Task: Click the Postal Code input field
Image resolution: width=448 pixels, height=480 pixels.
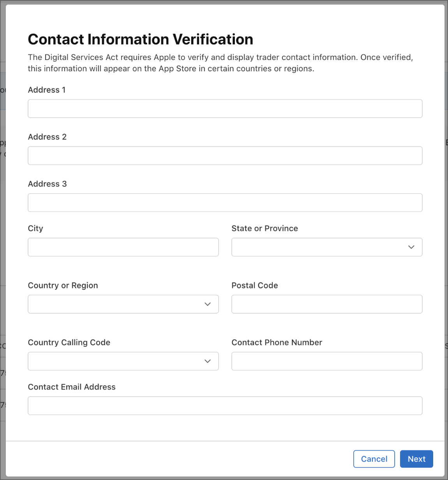Action: (327, 304)
